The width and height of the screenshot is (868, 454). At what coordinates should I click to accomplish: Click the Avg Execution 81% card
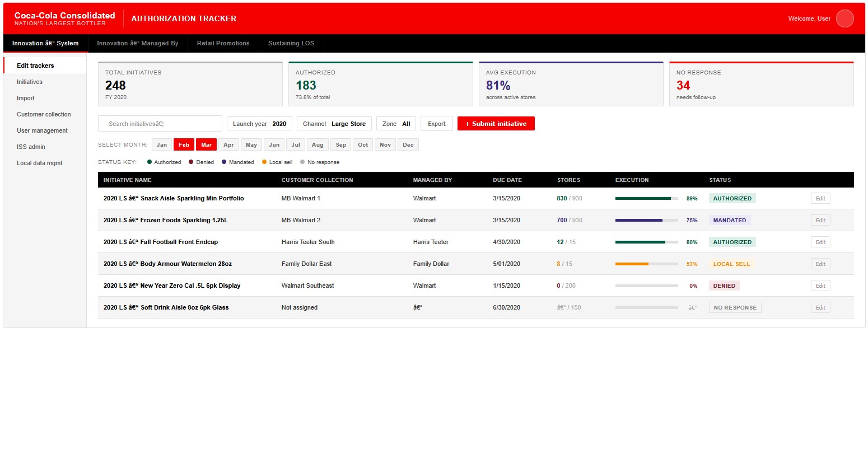571,84
